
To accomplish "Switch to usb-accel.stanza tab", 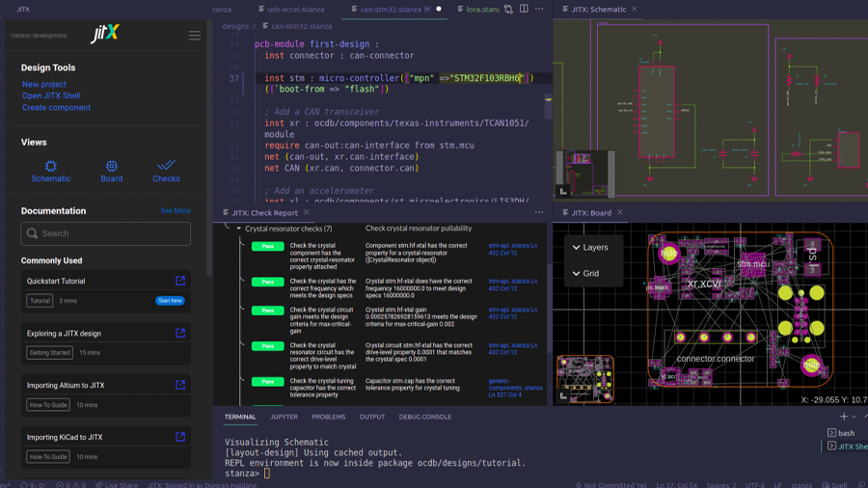I will [x=291, y=9].
